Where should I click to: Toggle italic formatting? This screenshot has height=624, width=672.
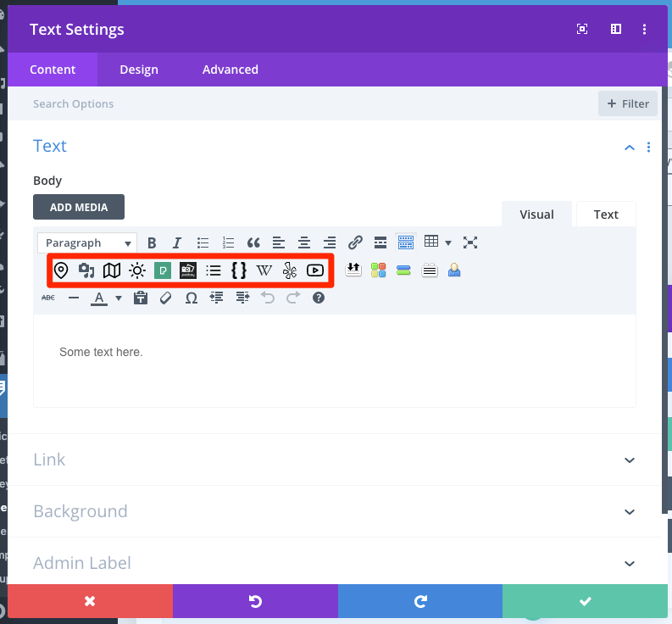(x=177, y=242)
